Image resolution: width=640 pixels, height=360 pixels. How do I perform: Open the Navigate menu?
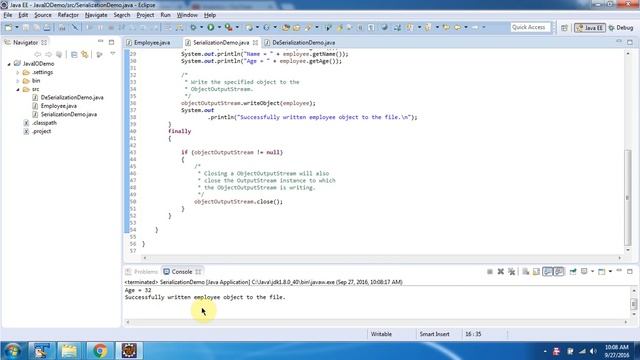96,15
